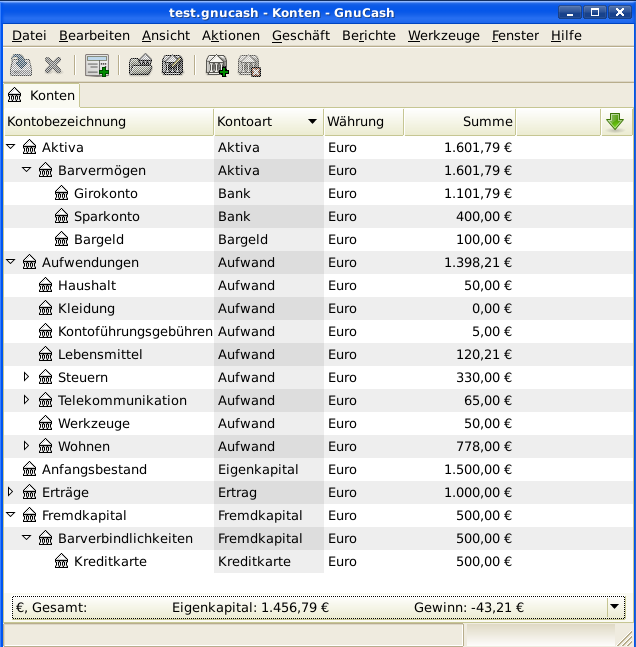Expand the Erträge account
Viewport: 636px width, 647px height.
(11, 492)
